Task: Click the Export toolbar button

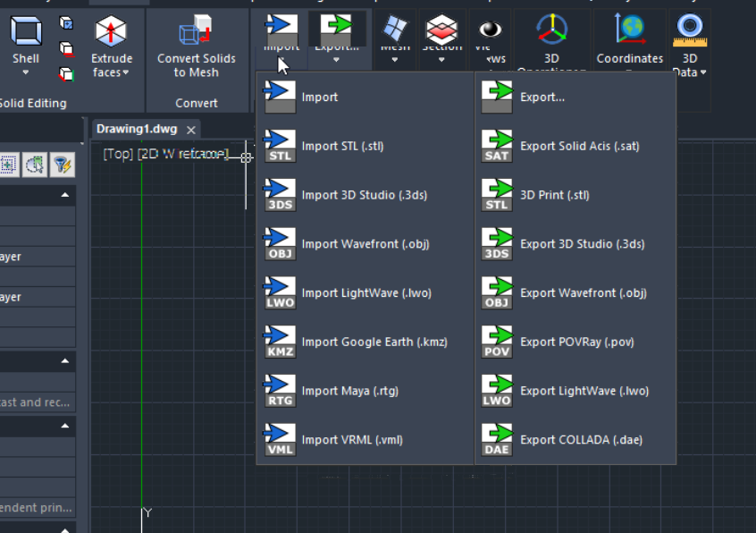Action: [x=338, y=27]
